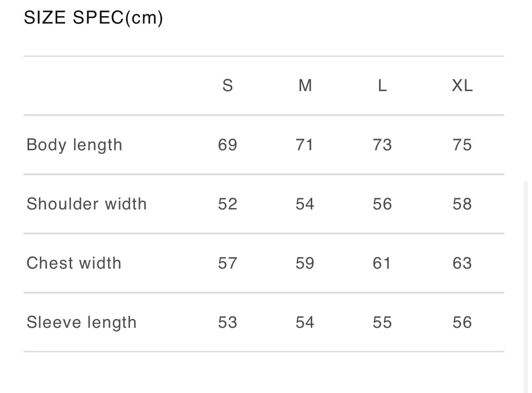This screenshot has width=532, height=393.
Task: Select the M size column header
Action: pyautogui.click(x=305, y=86)
